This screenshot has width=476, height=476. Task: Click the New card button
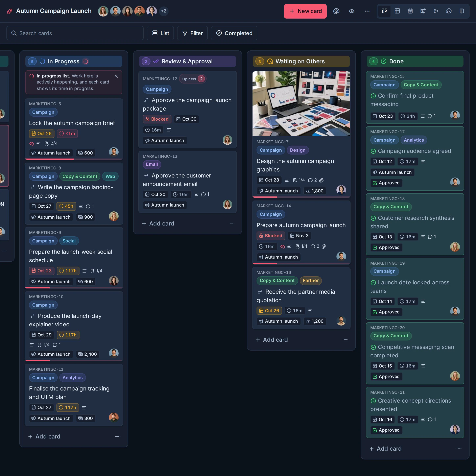pyautogui.click(x=305, y=11)
